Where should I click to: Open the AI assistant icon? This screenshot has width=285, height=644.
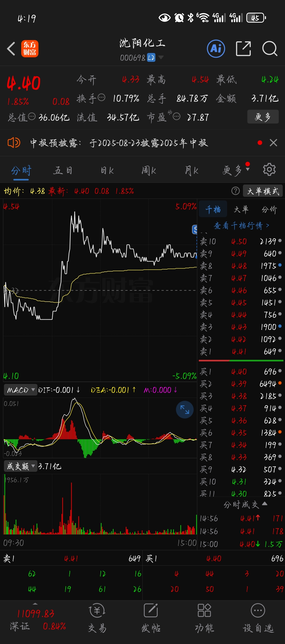click(x=216, y=48)
